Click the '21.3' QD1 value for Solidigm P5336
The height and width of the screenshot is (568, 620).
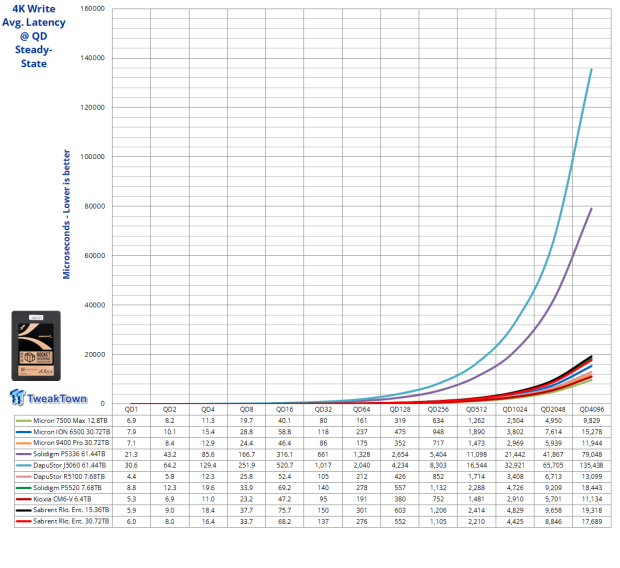coord(131,454)
